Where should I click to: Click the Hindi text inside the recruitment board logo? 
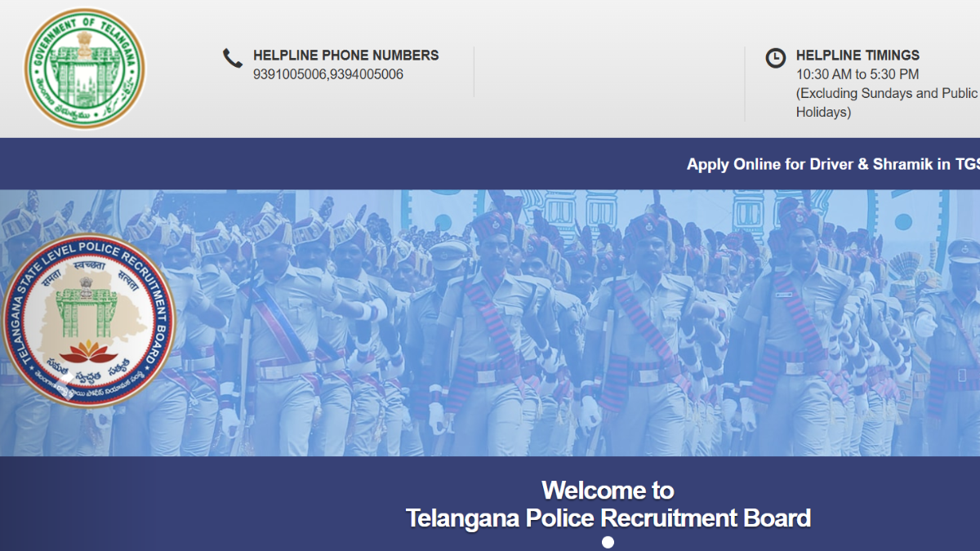(x=87, y=269)
